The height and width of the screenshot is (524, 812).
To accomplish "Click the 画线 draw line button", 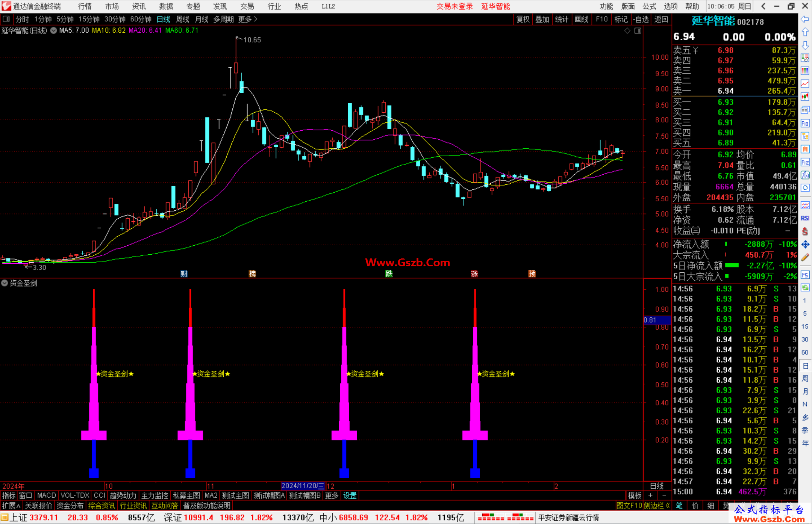I will click(582, 19).
